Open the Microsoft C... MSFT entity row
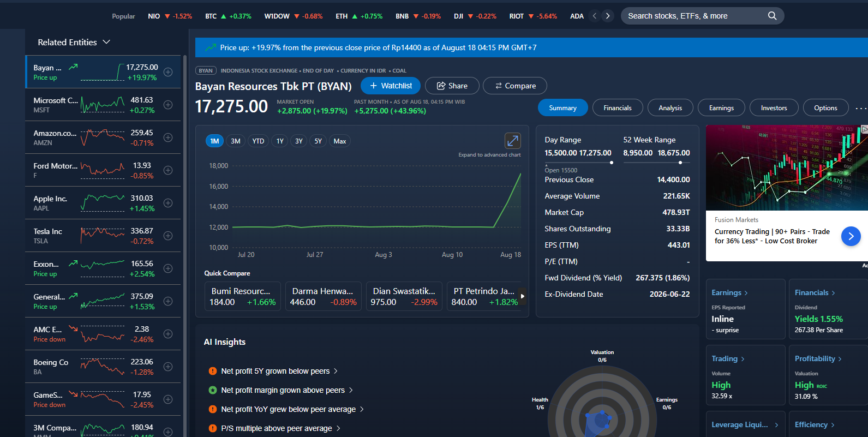This screenshot has height=437, width=868. click(103, 105)
